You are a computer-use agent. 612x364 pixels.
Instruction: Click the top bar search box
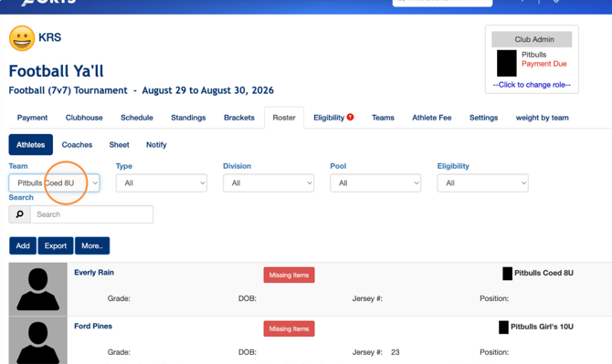pyautogui.click(x=442, y=2)
